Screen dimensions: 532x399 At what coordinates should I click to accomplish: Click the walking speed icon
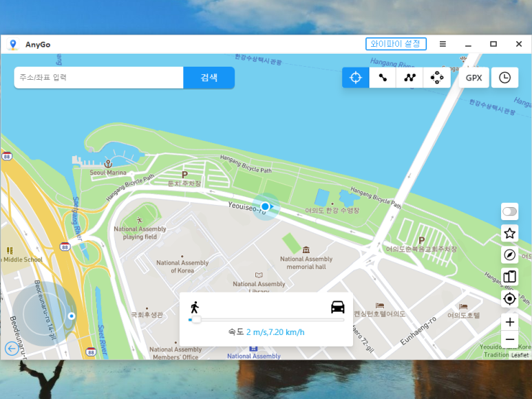click(x=195, y=307)
